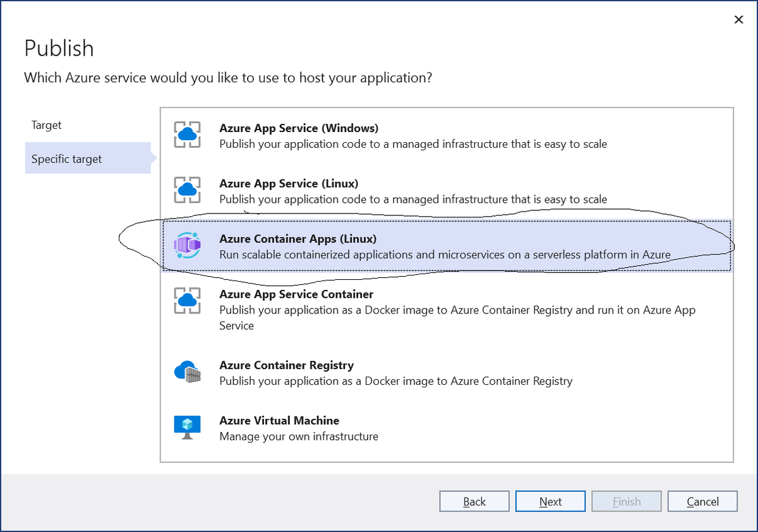Click the Azure App Service (Windows) cloud icon
The image size is (758, 532).
point(187,135)
